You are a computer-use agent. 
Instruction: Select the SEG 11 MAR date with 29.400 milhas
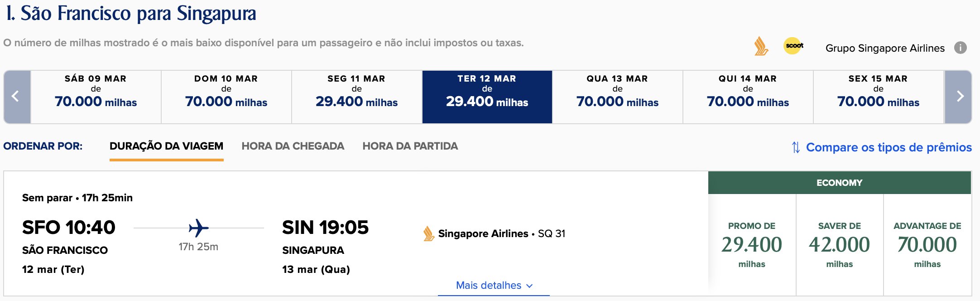pyautogui.click(x=357, y=97)
